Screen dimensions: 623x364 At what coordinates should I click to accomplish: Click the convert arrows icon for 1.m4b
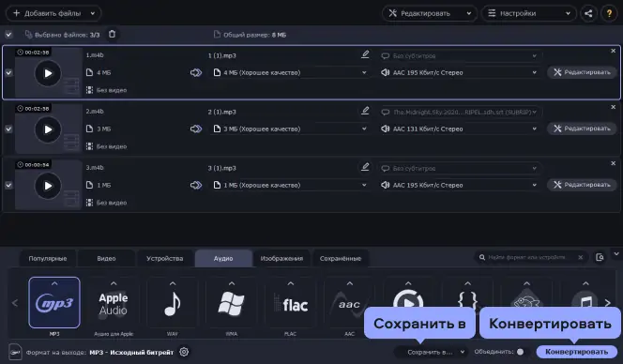[196, 73]
